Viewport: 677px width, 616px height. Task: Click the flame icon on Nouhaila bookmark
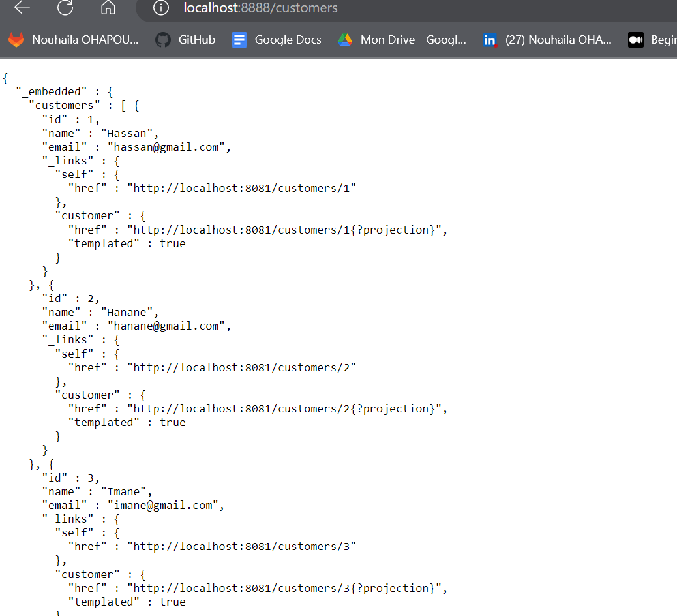pyautogui.click(x=16, y=40)
